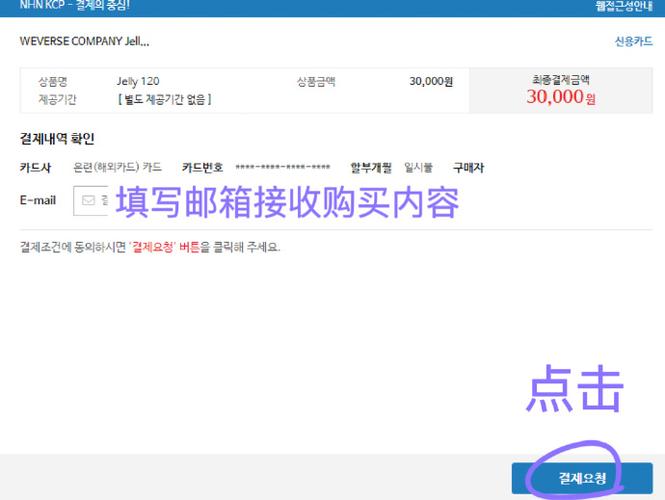Click the envelope icon in E-mail field
Viewport: 665px width, 500px height.
click(x=88, y=200)
